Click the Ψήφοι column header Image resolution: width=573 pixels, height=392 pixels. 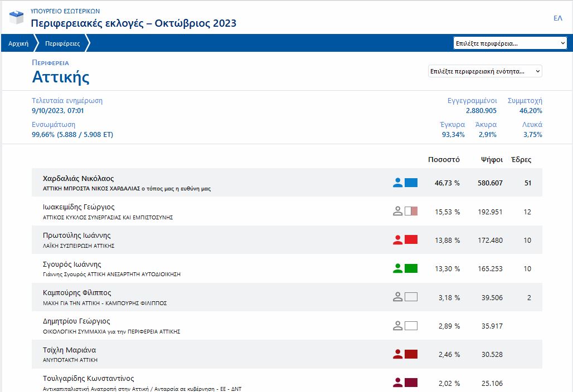click(492, 160)
